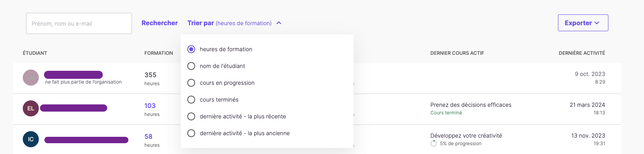Screen dimensions: 644x154
Task: Open the 58 heures training link
Action: coord(148,136)
